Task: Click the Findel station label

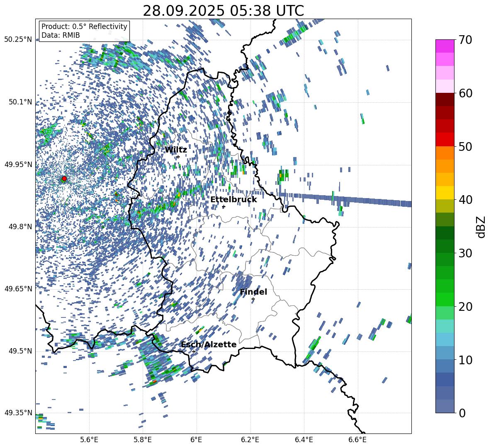Action: [x=253, y=292]
